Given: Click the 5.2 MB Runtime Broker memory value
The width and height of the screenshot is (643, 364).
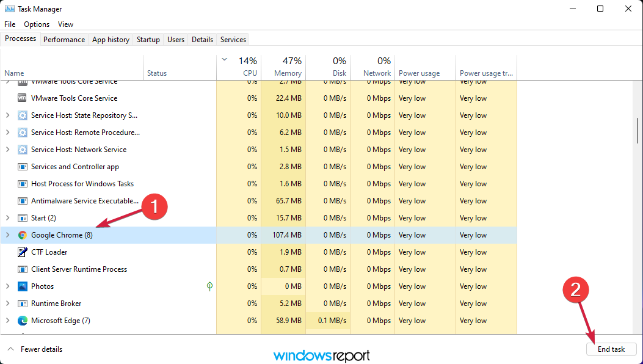Looking at the screenshot, I should coord(291,304).
